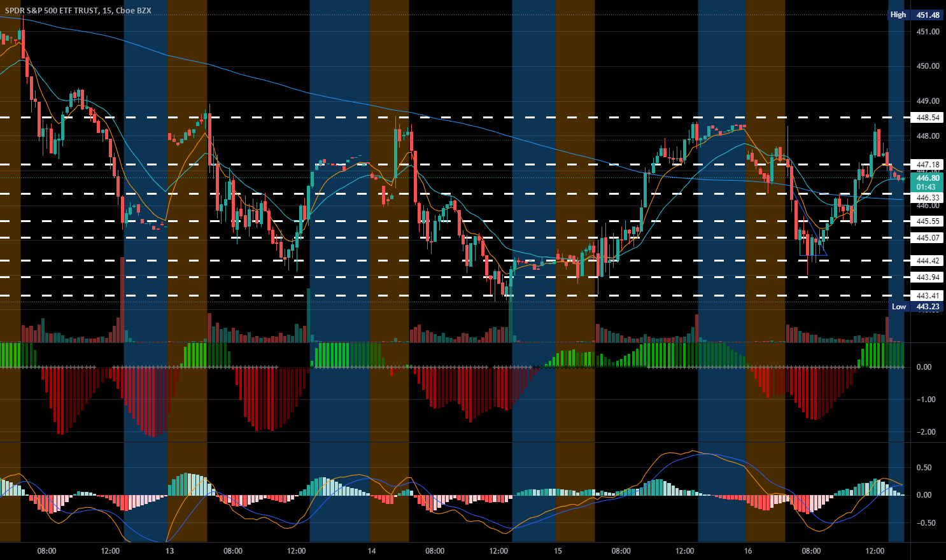Click the 0.50 MACD scale label
This screenshot has width=946, height=560.
tap(923, 468)
